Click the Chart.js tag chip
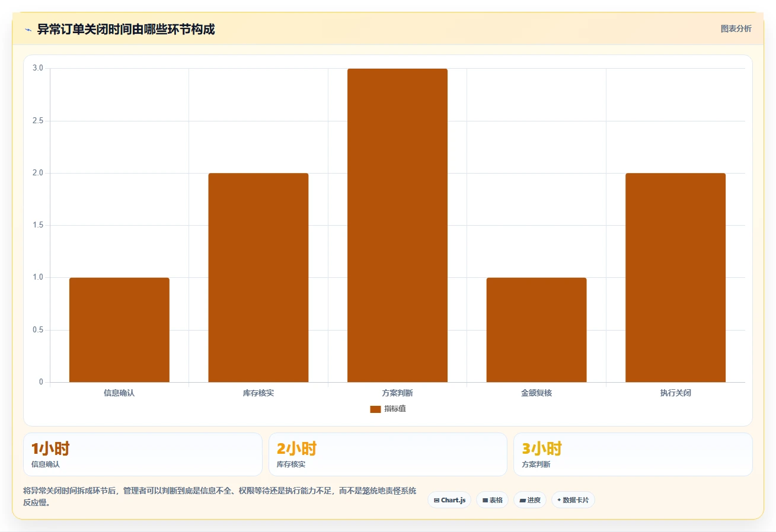 point(449,500)
